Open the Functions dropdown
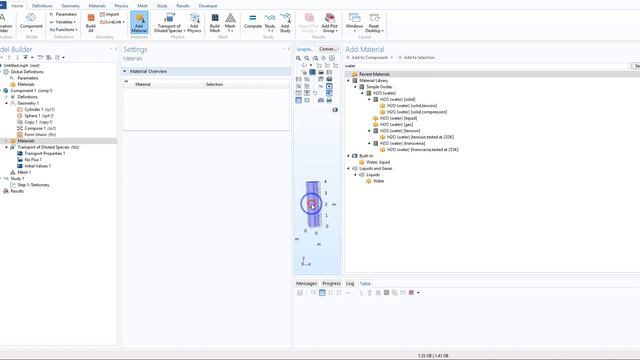This screenshot has height=360, width=640. pos(63,30)
